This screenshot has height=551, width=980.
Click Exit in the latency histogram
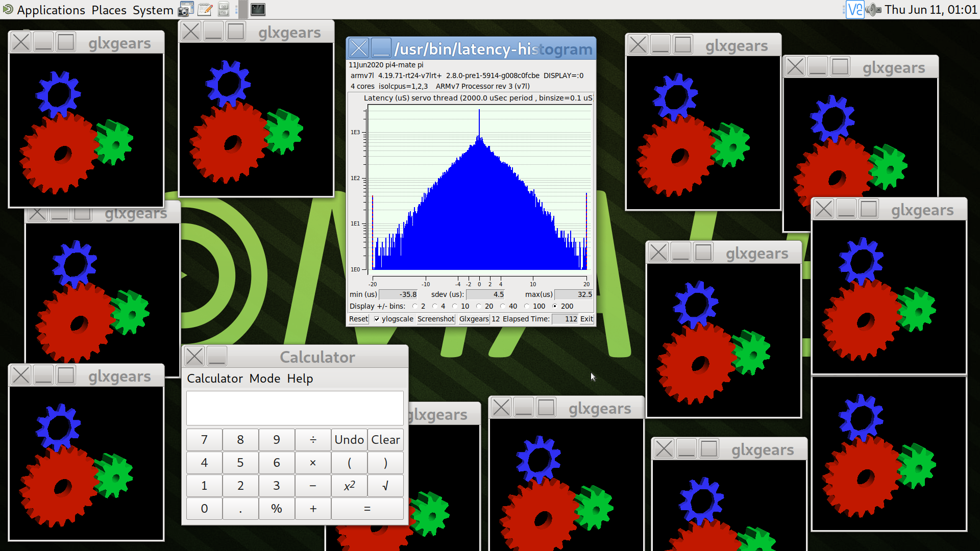[587, 319]
